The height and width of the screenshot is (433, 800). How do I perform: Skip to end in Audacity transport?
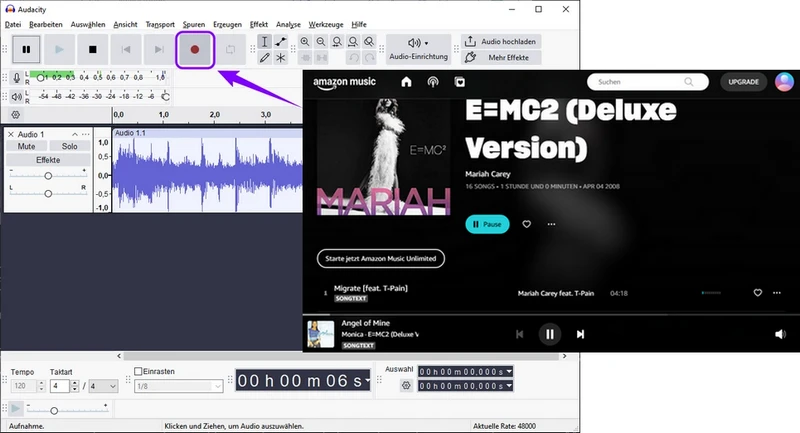[x=159, y=49]
